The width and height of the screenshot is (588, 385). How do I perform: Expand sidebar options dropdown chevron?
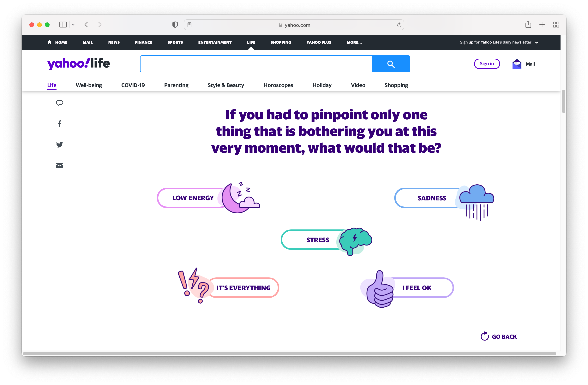point(73,25)
